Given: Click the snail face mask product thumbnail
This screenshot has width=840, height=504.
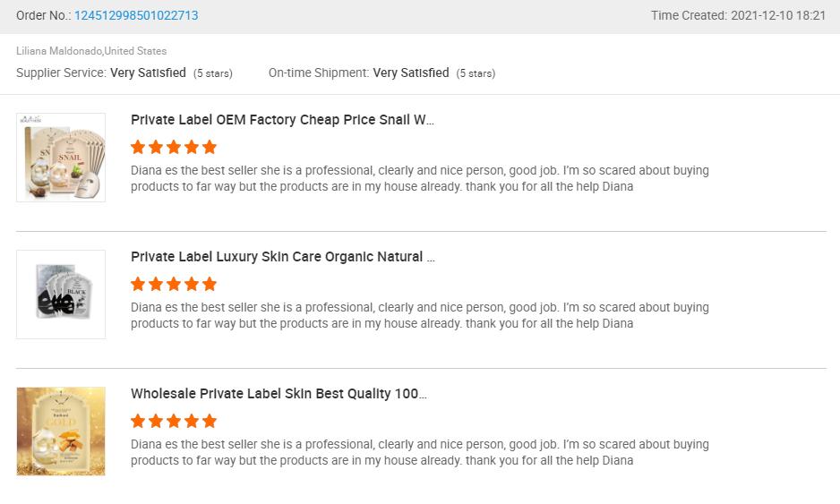Looking at the screenshot, I should click(61, 158).
